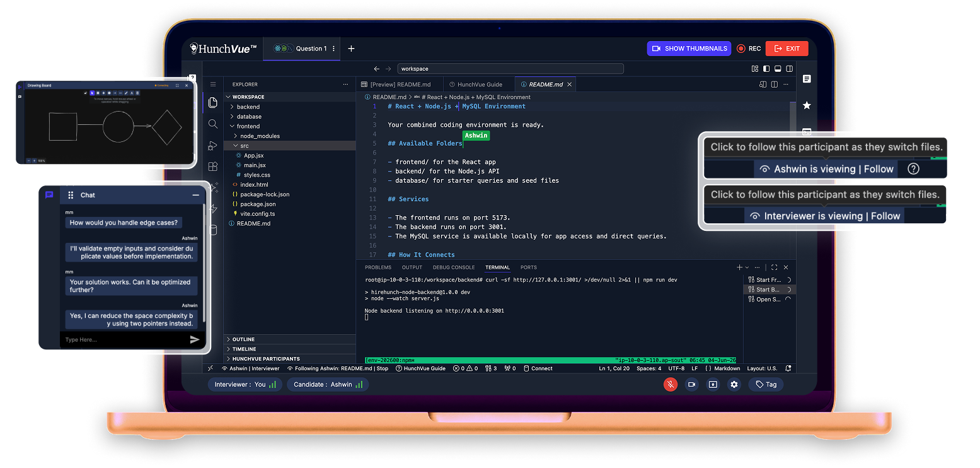Viewport: 980px width, 468px height.
Task: Maximize the terminal panel size
Action: tap(775, 267)
